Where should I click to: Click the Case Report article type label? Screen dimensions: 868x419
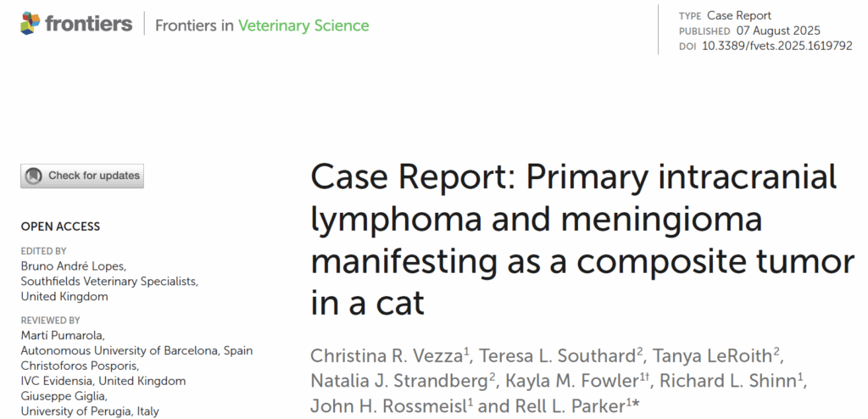tap(739, 16)
